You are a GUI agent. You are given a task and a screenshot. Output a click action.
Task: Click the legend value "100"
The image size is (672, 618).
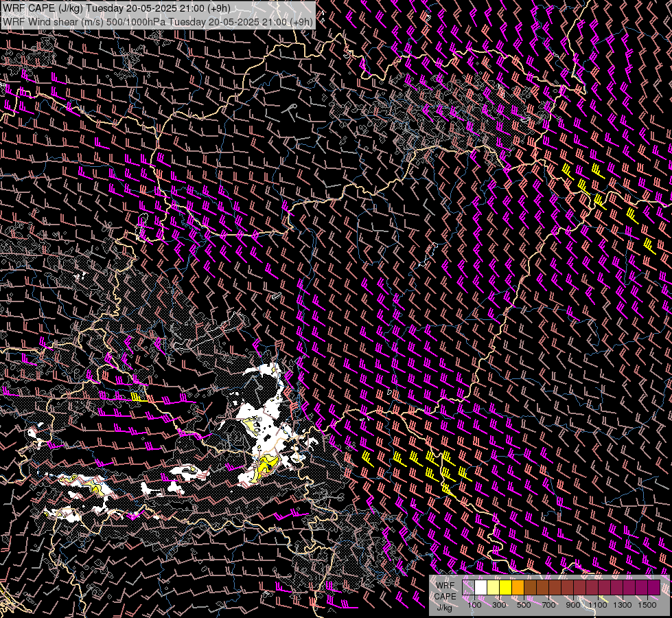point(474,605)
